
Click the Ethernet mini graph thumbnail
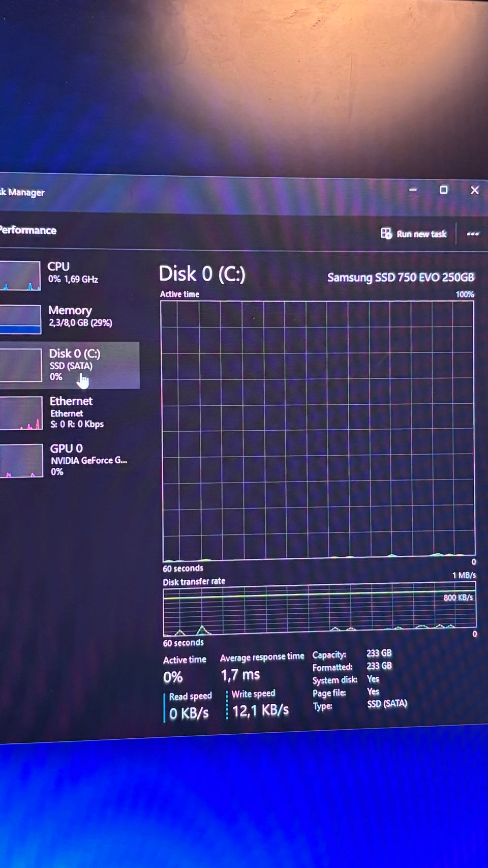pos(21,413)
